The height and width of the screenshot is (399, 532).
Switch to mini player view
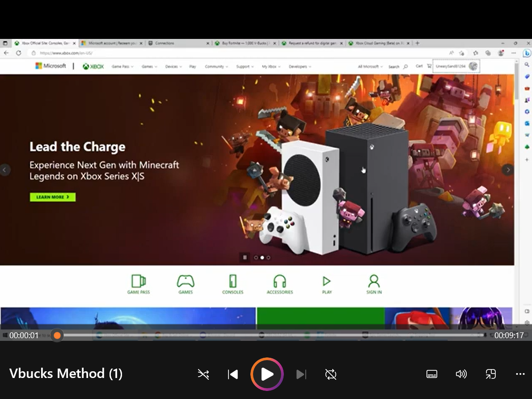pyautogui.click(x=490, y=374)
